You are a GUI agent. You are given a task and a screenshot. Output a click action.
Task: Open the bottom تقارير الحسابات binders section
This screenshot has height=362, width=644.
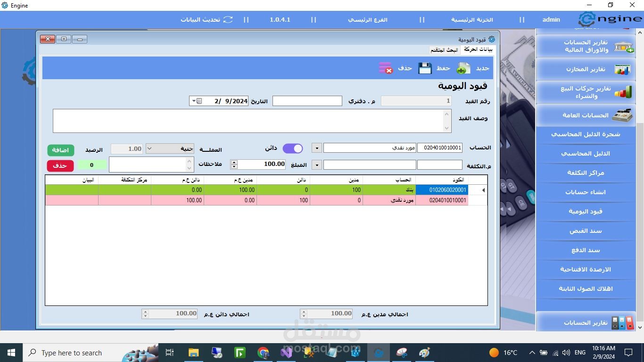tap(586, 322)
